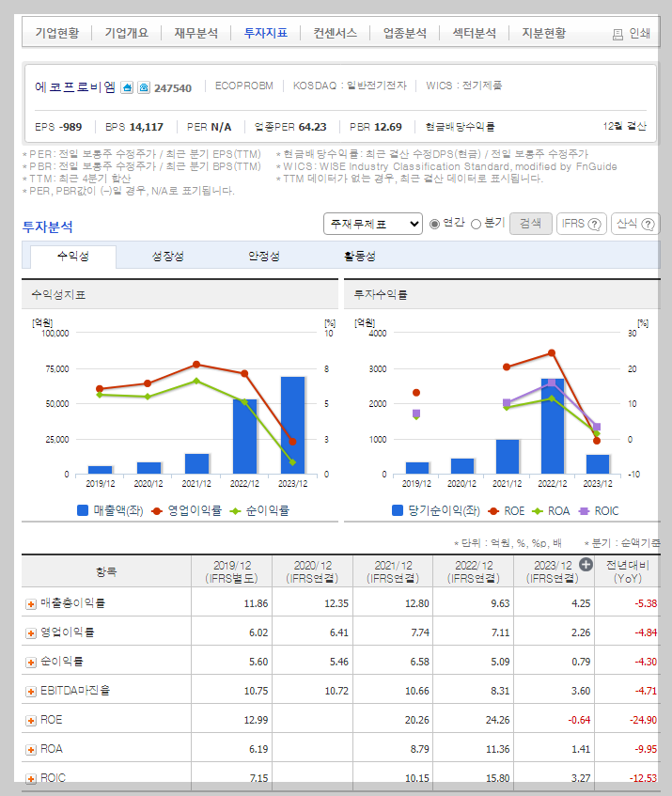This screenshot has height=796, width=672.
Task: Click the help icon in 산식 button
Action: (x=649, y=224)
